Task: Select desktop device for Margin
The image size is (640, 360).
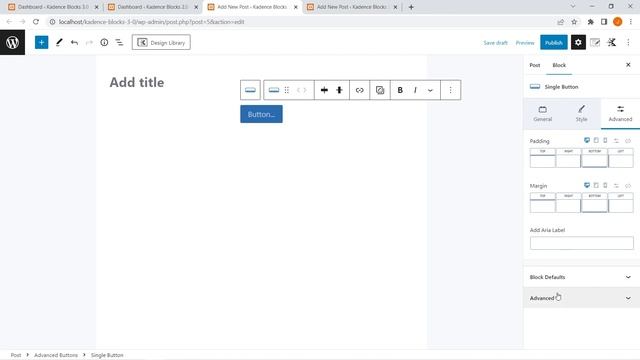Action: [587, 185]
